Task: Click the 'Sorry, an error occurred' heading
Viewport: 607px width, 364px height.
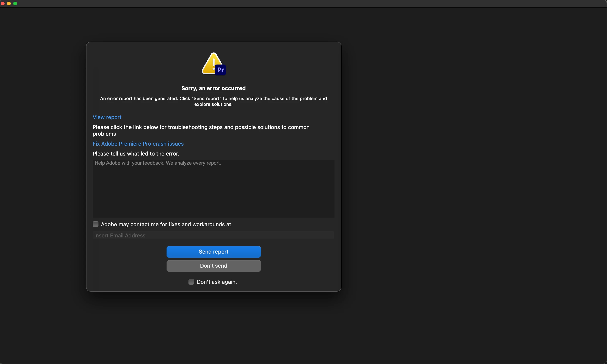Action: click(214, 88)
